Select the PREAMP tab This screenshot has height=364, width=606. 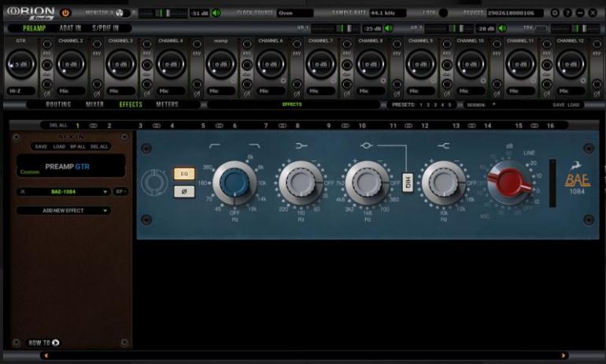pyautogui.click(x=34, y=28)
